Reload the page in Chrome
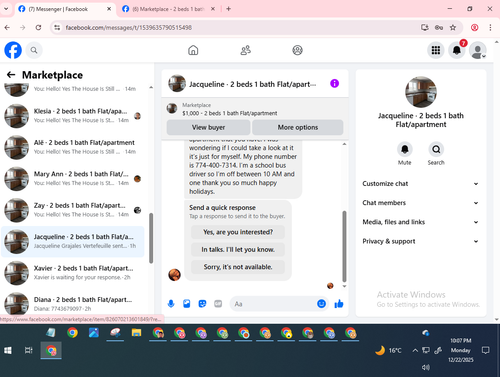Screen dimensions: 500x377 [x=38, y=27]
